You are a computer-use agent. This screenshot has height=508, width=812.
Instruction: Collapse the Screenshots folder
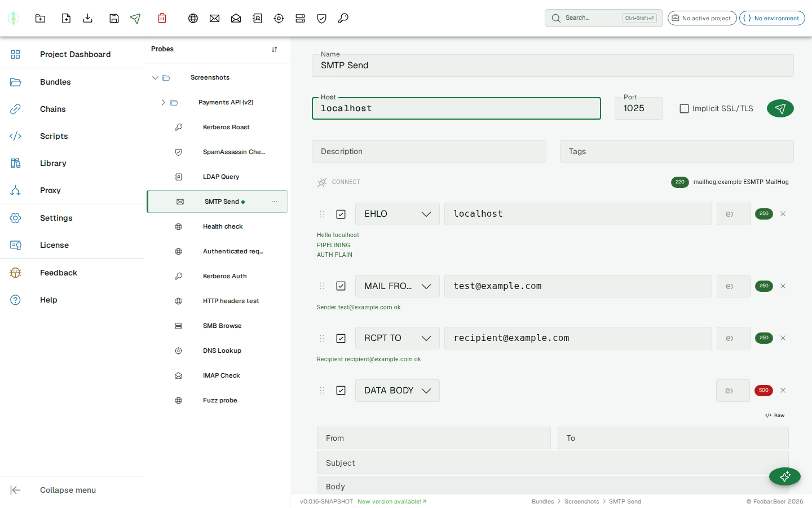155,78
